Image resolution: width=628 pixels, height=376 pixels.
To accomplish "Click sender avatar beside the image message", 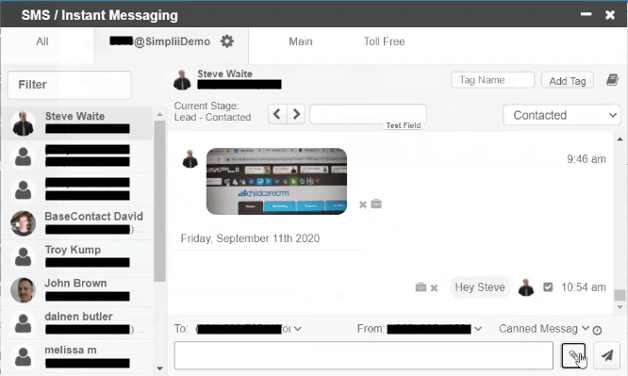I will [190, 159].
